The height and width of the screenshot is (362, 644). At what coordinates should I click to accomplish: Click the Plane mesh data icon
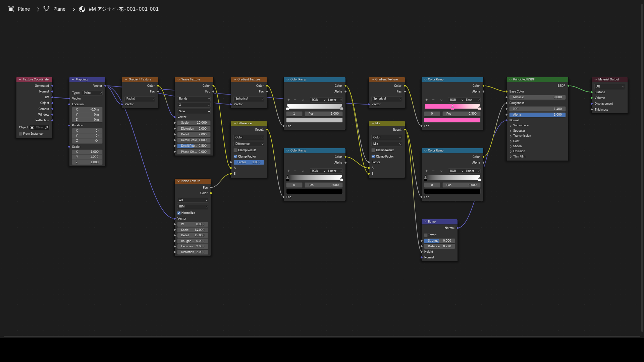46,9
